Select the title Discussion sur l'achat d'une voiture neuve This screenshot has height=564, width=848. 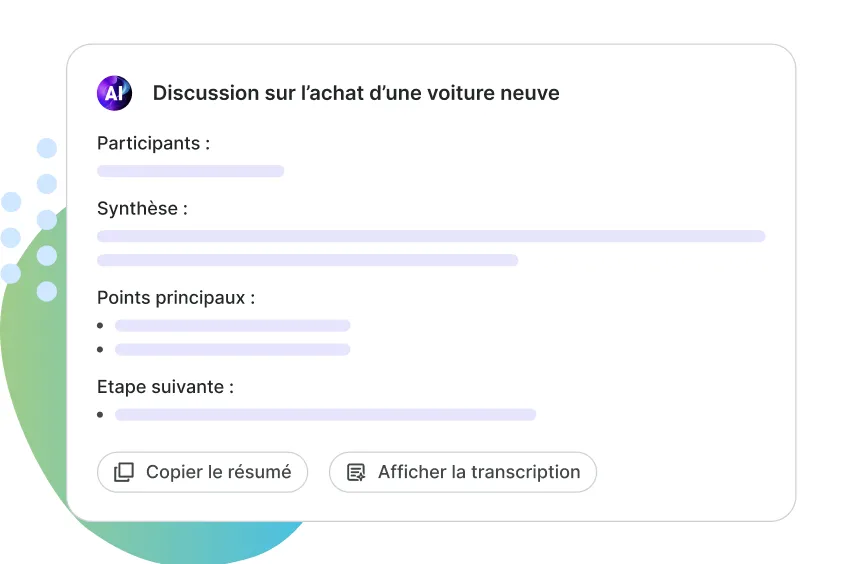point(356,93)
